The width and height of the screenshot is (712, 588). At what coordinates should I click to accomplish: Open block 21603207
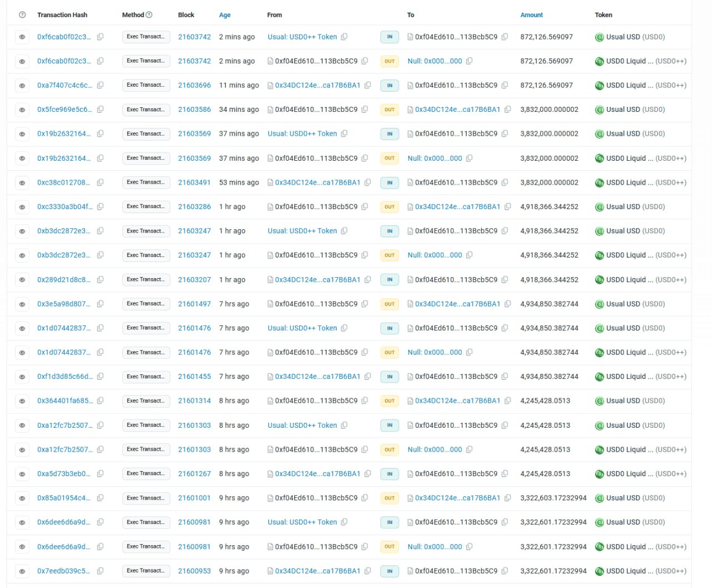coord(194,279)
